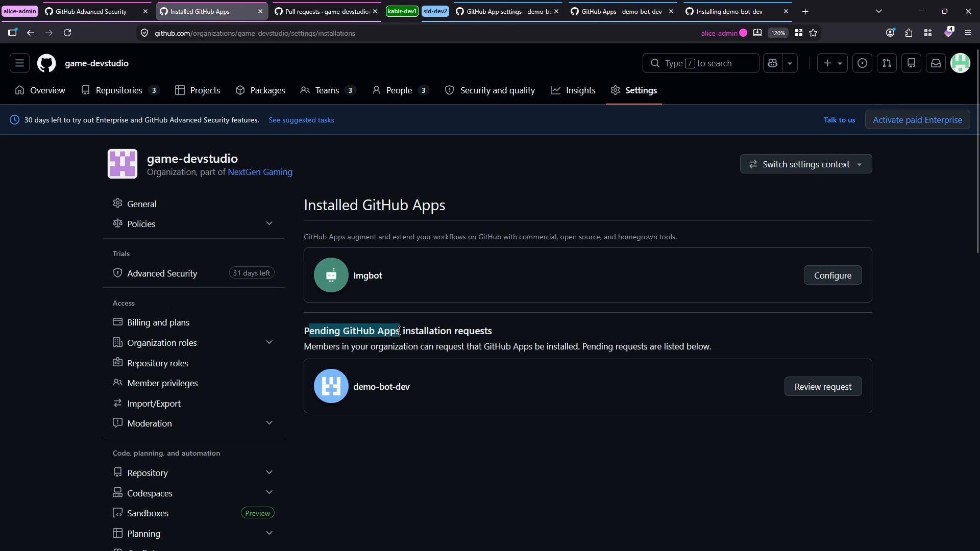980x551 pixels.
Task: Open the Teams tab
Action: point(328,90)
